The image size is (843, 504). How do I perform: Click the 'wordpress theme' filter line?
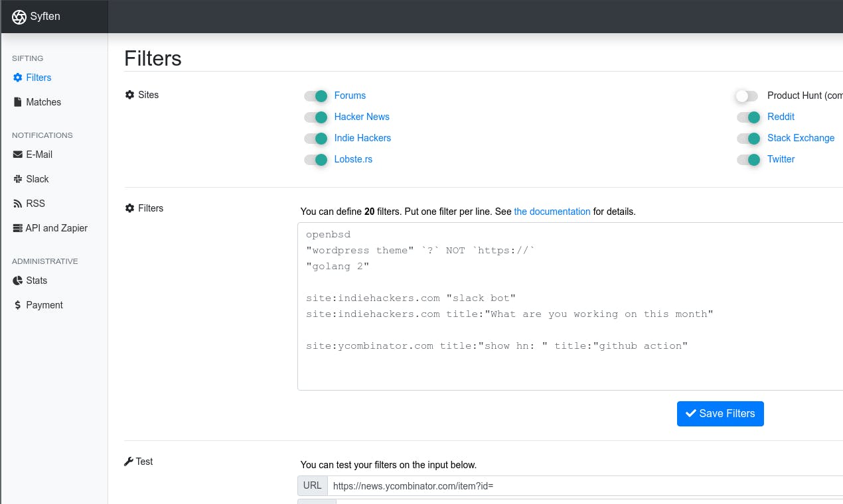coord(420,250)
